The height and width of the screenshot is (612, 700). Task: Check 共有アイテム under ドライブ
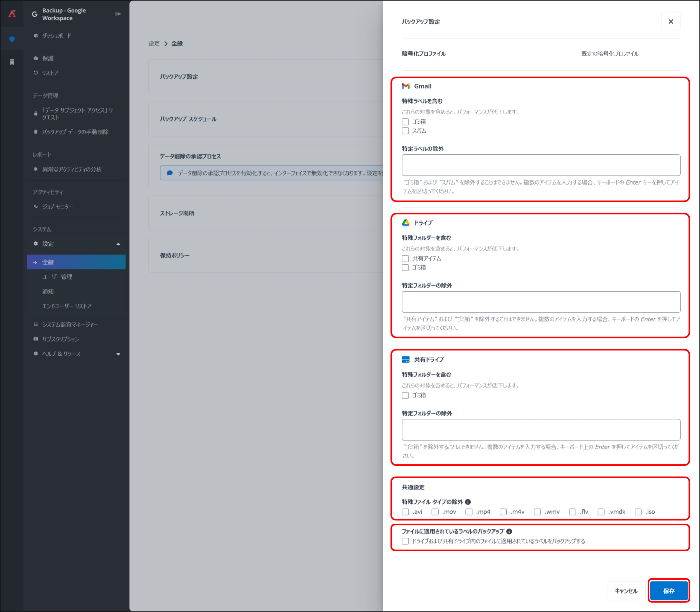[405, 259]
